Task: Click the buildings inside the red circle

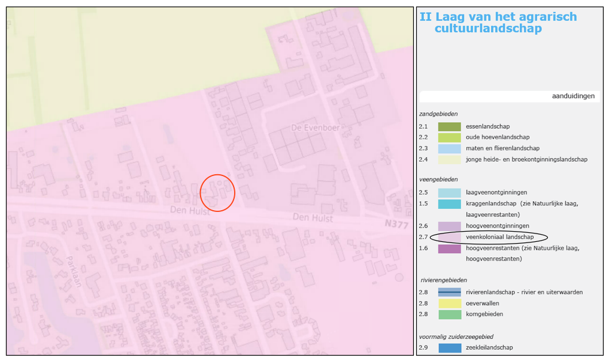Action: pyautogui.click(x=217, y=193)
